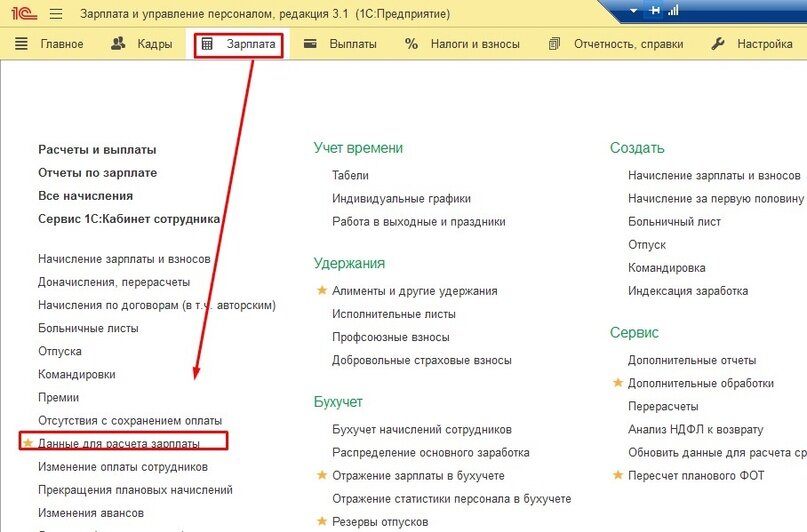Screen dimensions: 807x532
Task: Create an Отпуск document
Action: click(x=647, y=245)
